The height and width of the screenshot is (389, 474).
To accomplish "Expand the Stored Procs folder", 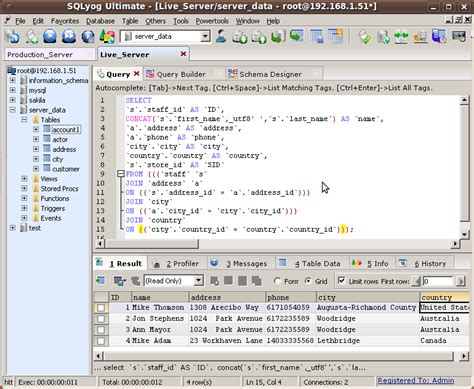I will coord(24,188).
